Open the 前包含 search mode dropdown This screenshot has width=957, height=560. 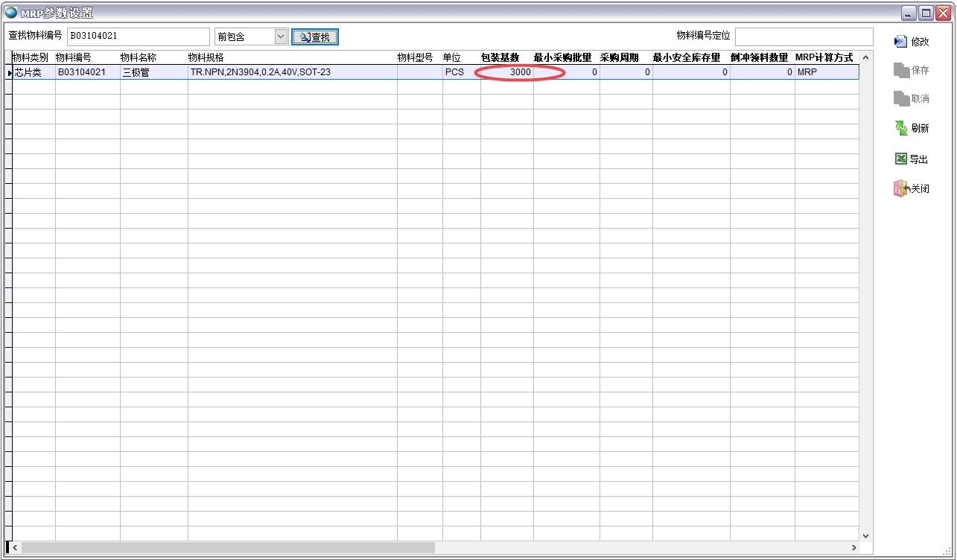[282, 36]
